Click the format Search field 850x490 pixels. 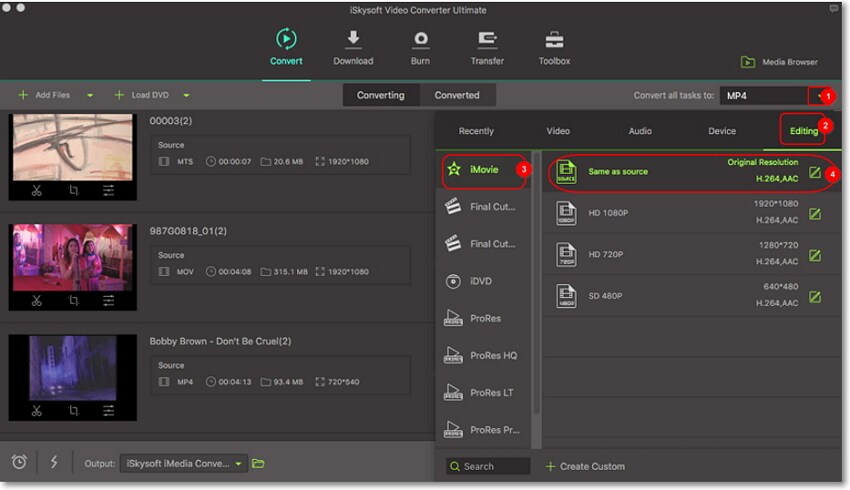[488, 466]
